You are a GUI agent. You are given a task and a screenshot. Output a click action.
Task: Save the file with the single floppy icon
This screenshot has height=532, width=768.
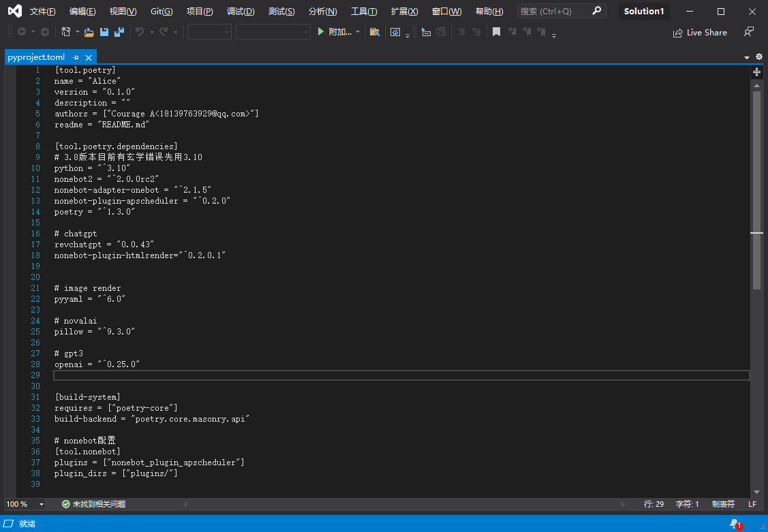coord(104,32)
